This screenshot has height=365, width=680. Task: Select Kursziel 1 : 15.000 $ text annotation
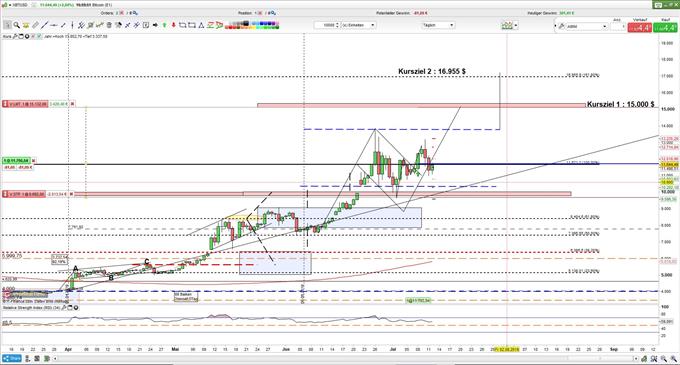pos(621,104)
